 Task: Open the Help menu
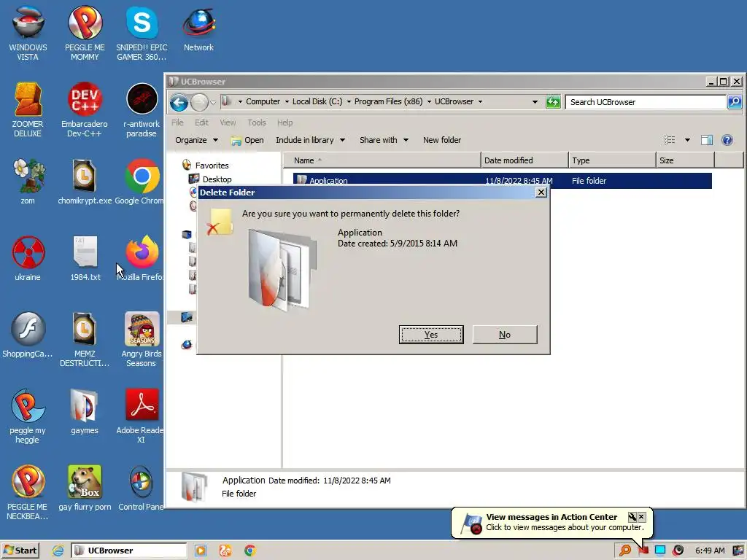tap(285, 122)
